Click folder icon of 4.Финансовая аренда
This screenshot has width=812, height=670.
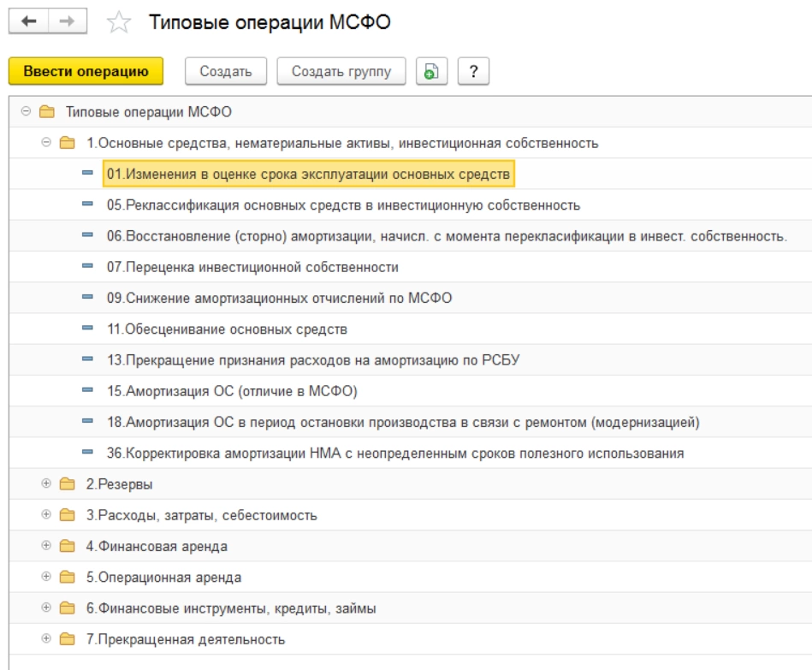pyautogui.click(x=68, y=546)
